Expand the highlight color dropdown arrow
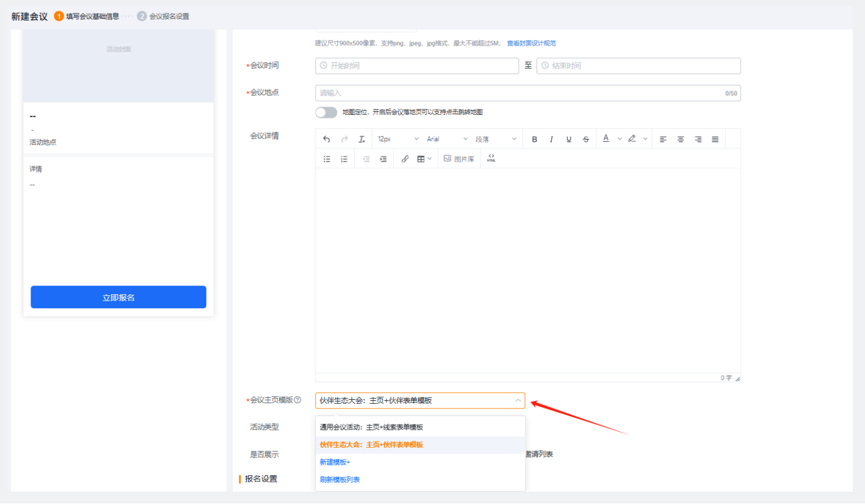This screenshot has height=504, width=865. (645, 139)
